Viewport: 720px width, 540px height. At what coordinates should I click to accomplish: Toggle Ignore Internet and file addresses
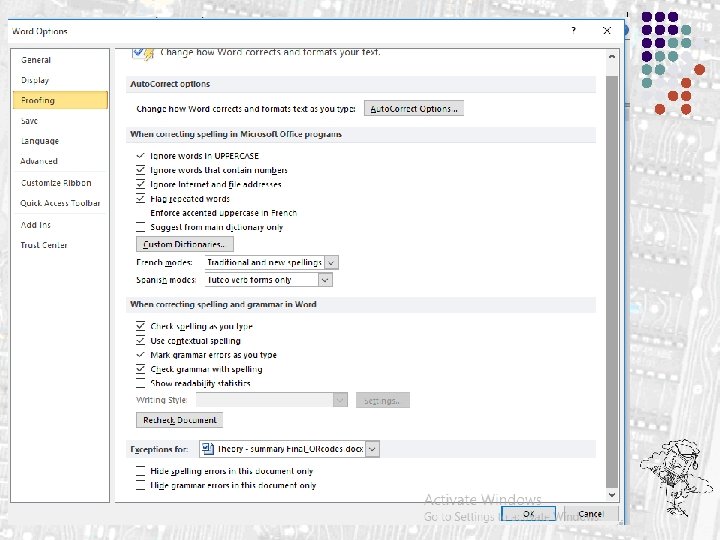click(x=141, y=184)
